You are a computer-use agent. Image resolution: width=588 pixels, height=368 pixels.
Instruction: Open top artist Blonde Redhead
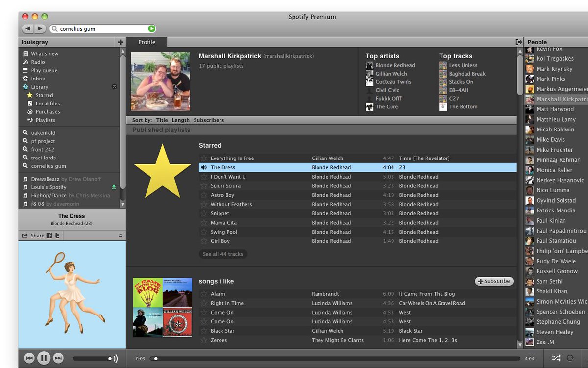point(395,66)
